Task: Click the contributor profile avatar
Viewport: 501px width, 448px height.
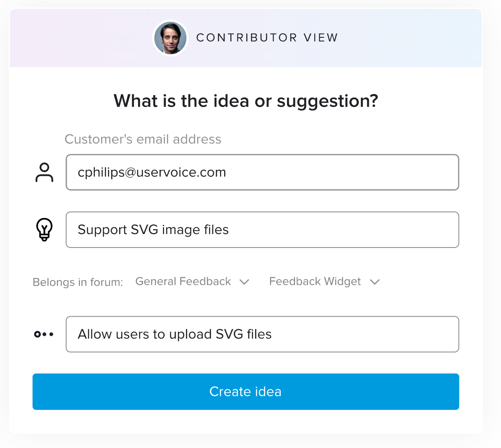Action: point(170,38)
